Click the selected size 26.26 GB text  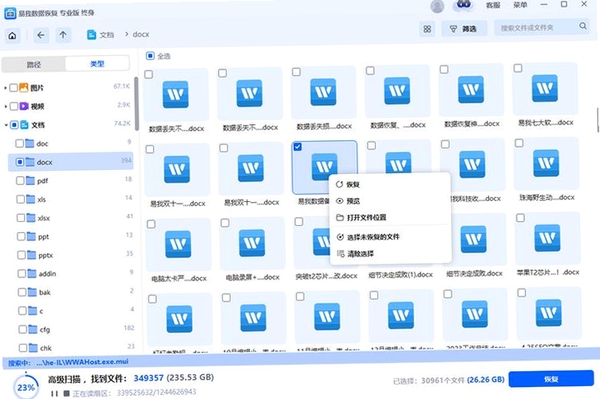pyautogui.click(x=485, y=379)
